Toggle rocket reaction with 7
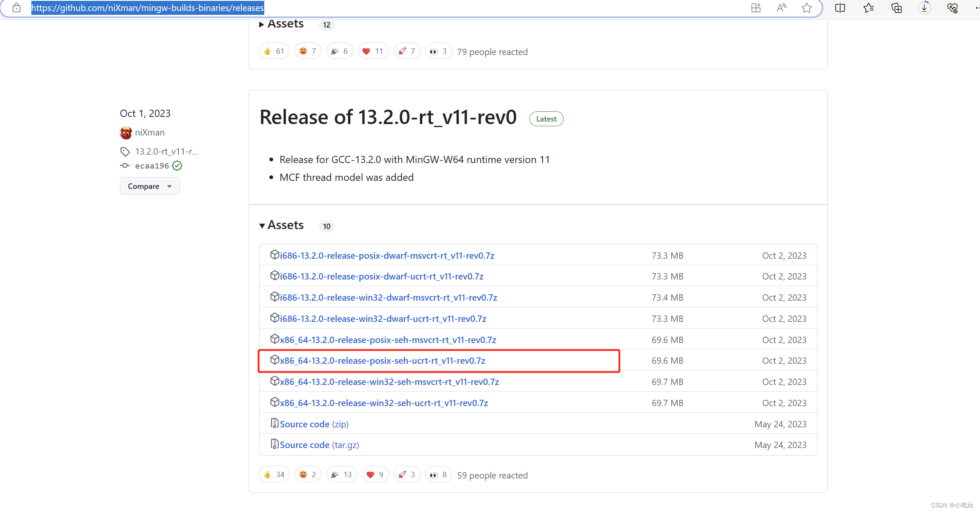 (x=407, y=51)
